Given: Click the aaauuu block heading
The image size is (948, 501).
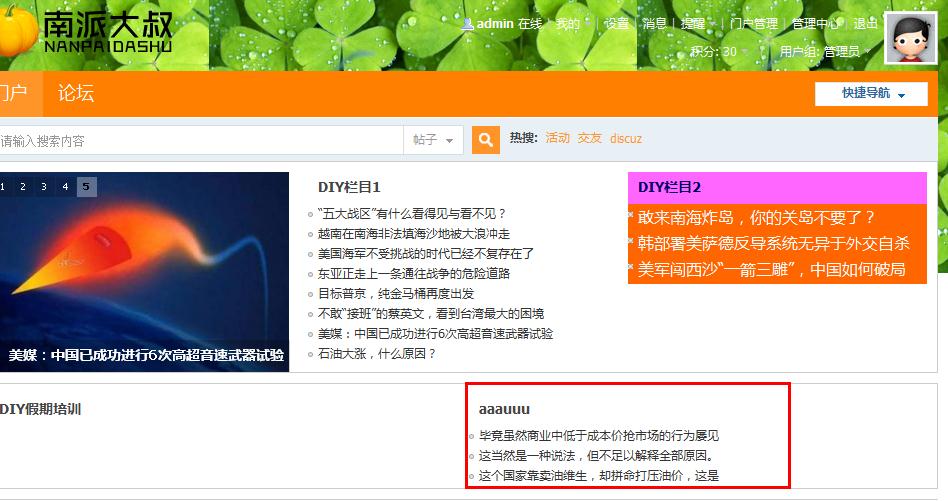Looking at the screenshot, I should point(504,409).
